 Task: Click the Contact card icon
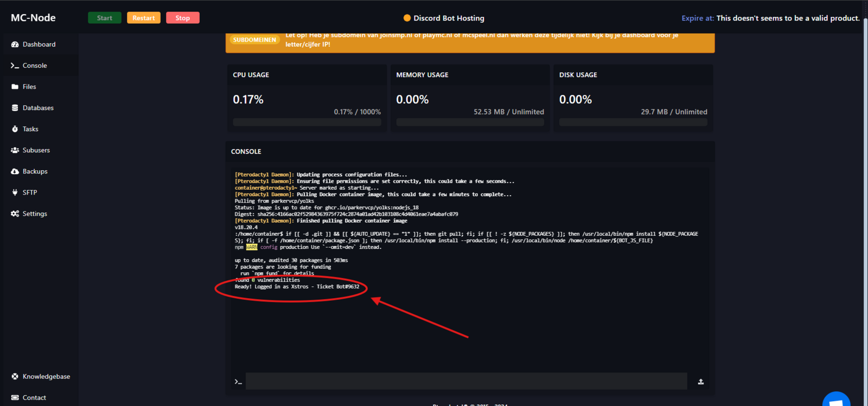coord(15,397)
